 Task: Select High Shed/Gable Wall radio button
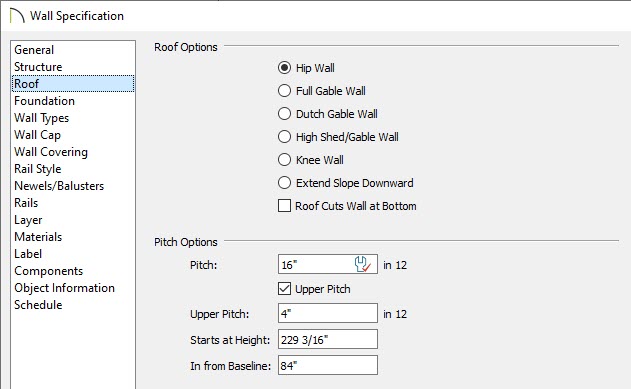284,137
